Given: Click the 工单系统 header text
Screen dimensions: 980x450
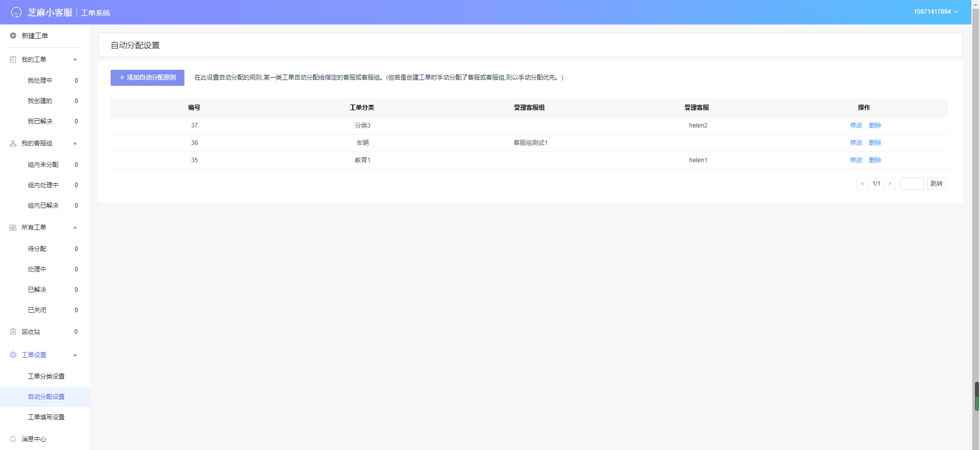Looking at the screenshot, I should click(x=95, y=13).
